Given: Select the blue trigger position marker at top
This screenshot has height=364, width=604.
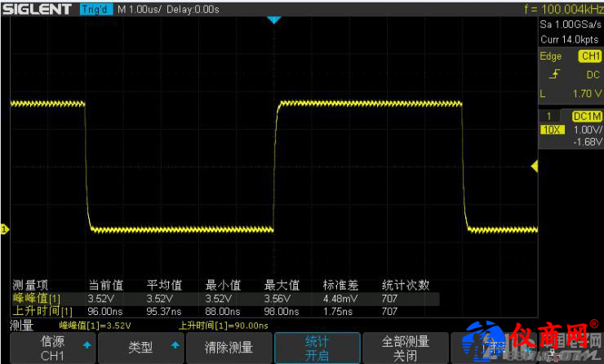Looking at the screenshot, I should click(x=274, y=20).
